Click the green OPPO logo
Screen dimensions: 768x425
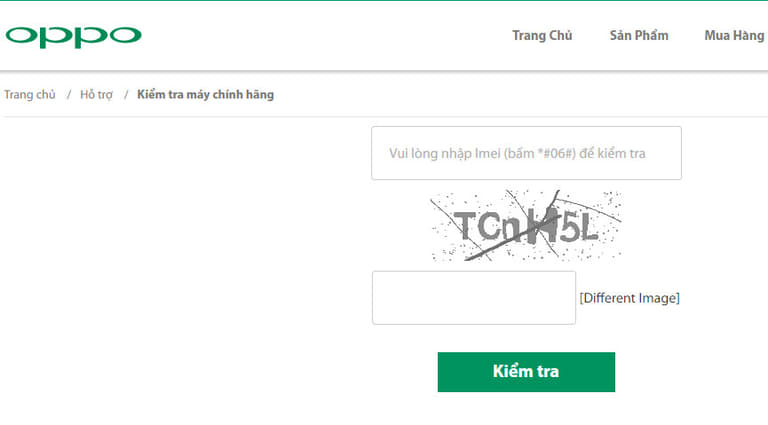pos(73,37)
